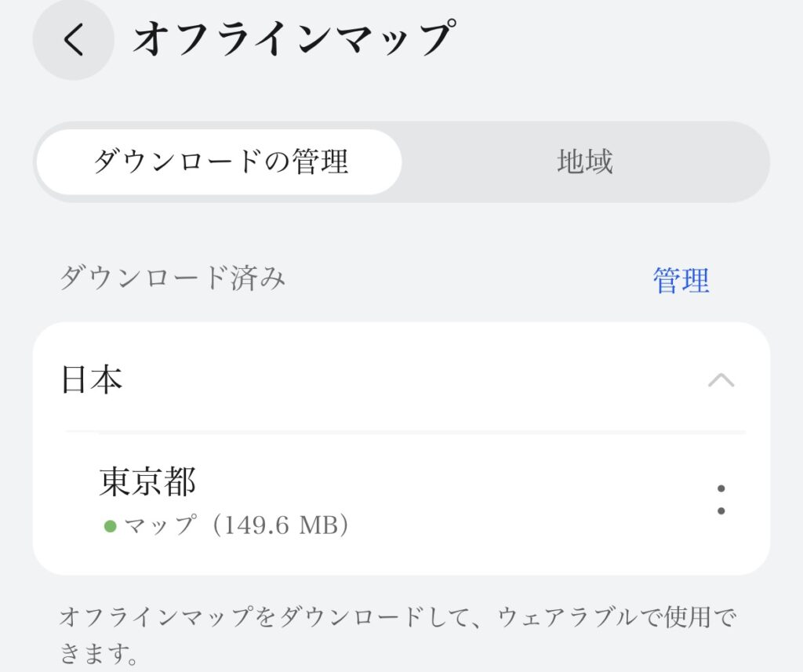
Task: Select the ダウンロードの管理 tab
Action: [x=220, y=162]
